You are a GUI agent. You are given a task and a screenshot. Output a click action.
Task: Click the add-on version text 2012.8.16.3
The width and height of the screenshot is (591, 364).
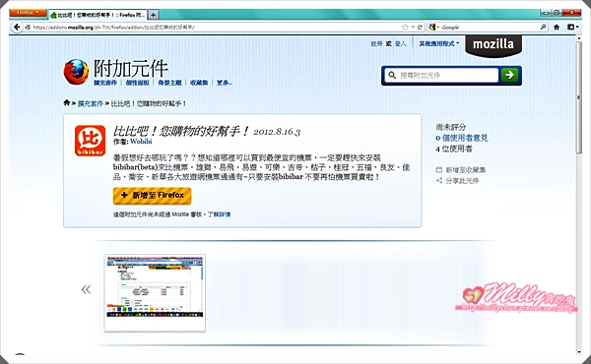pyautogui.click(x=277, y=132)
